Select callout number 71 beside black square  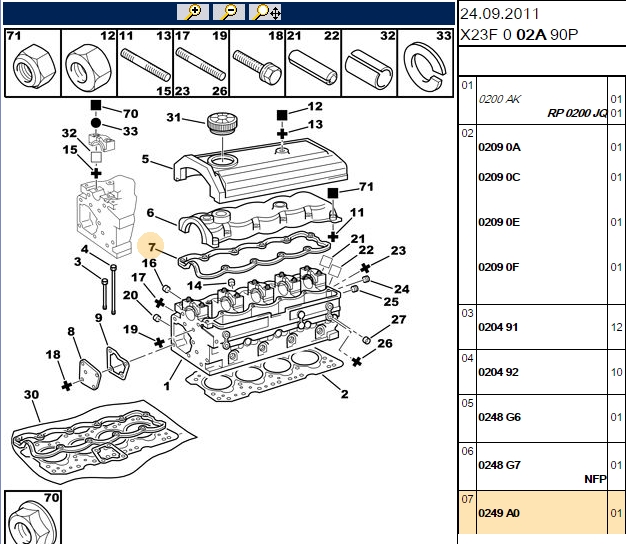pos(366,186)
